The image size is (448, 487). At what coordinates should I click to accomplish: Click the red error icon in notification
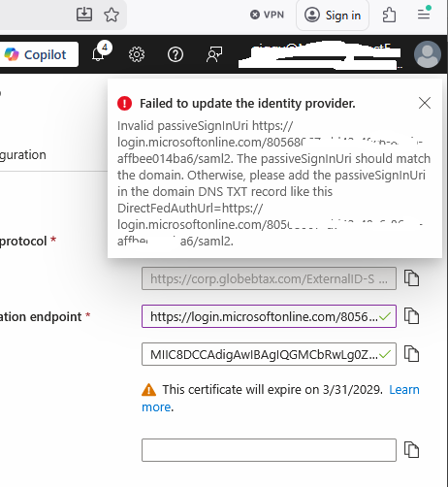click(124, 104)
